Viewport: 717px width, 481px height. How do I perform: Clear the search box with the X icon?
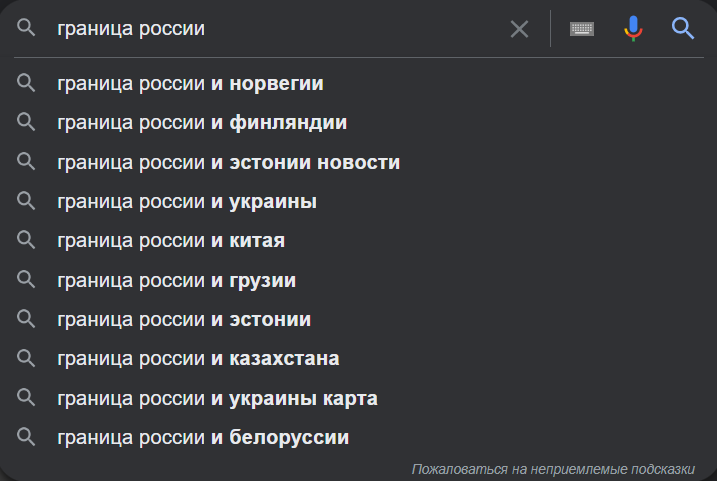(x=519, y=29)
